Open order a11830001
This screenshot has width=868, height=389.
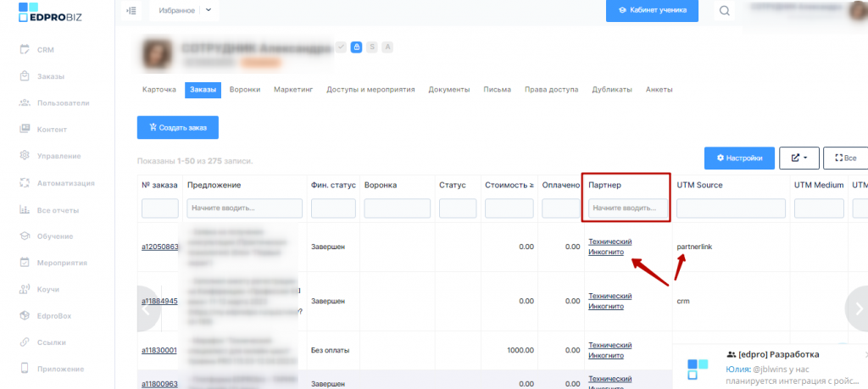coord(159,350)
